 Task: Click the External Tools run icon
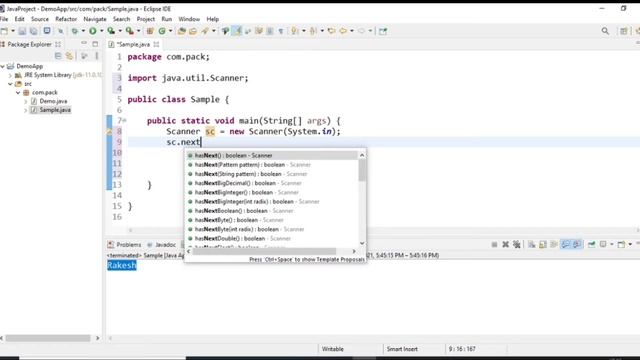tap(129, 31)
